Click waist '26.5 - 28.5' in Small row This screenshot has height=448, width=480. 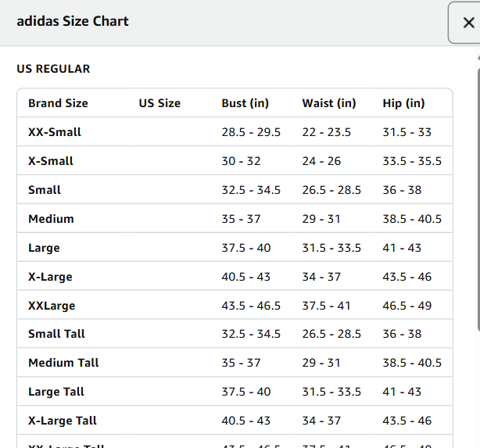pyautogui.click(x=331, y=190)
